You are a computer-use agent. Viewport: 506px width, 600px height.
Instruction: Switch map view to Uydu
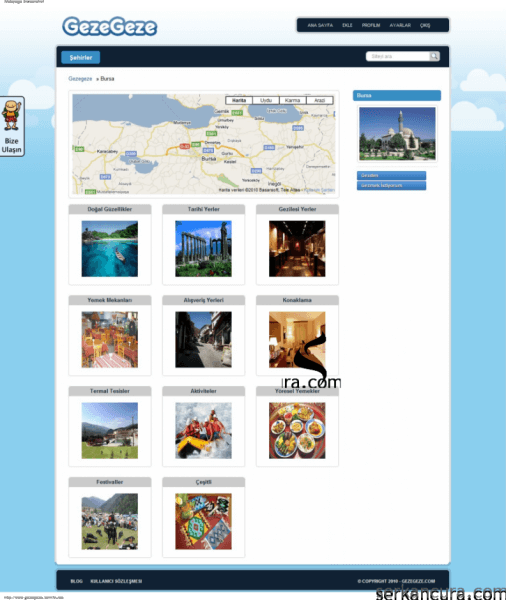click(266, 100)
